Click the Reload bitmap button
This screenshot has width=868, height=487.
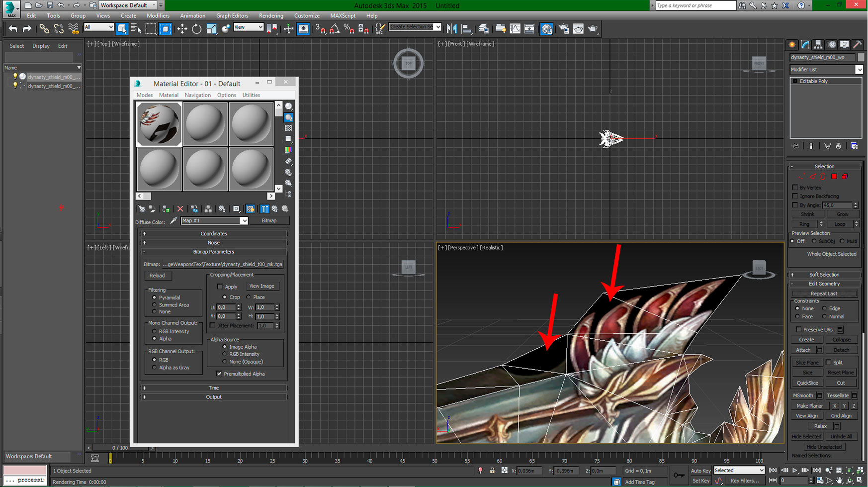coord(157,276)
